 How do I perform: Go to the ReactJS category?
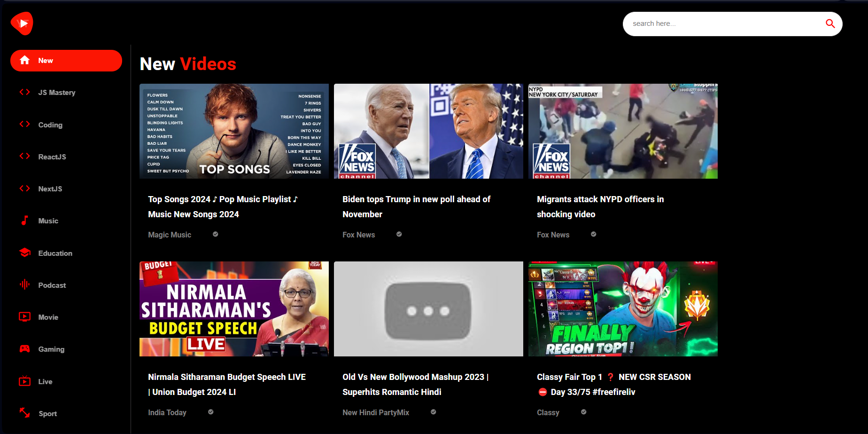pos(66,157)
